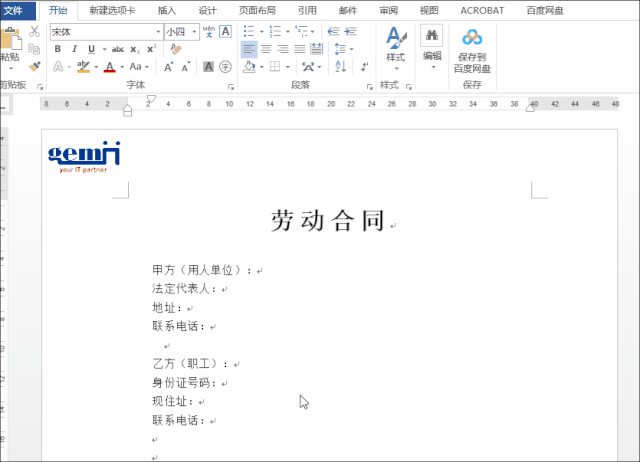The image size is (640, 462).
Task: Click the Shading paint bucket icon
Action: coord(249,67)
